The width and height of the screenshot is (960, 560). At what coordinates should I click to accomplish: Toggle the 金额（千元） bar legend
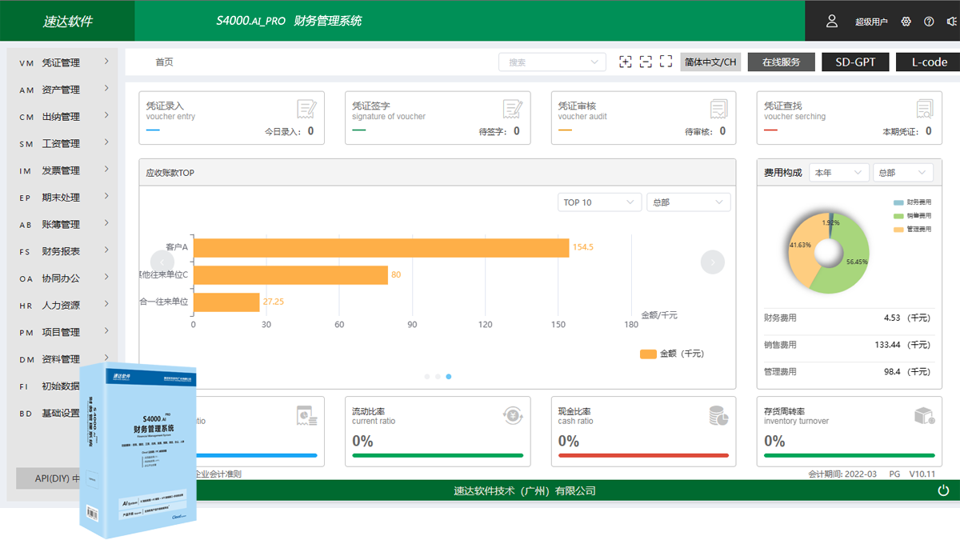coord(672,354)
